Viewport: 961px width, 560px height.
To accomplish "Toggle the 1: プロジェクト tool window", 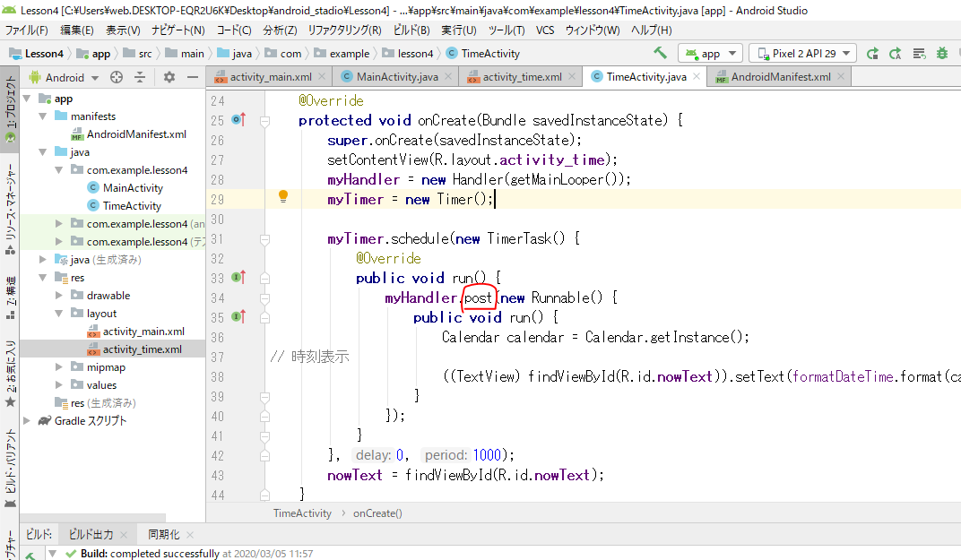I will coord(10,109).
